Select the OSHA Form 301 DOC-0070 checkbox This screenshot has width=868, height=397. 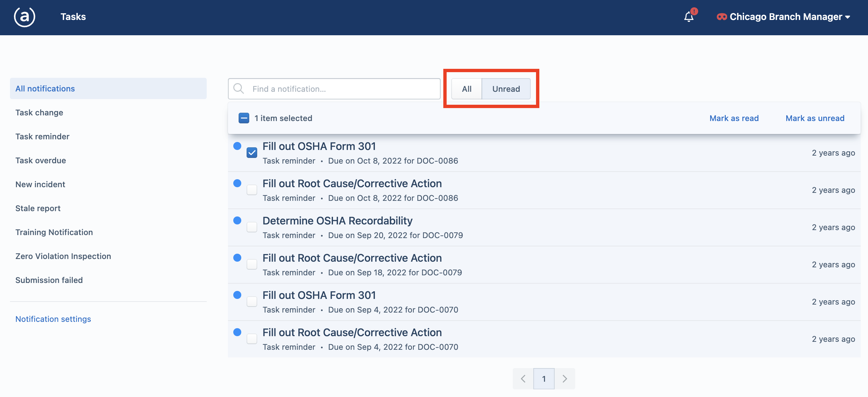pos(252,302)
